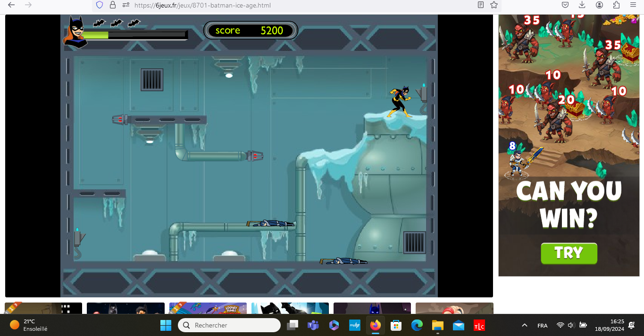This screenshot has width=644, height=336.
Task: Expand the hidden system tray icons chevron
Action: tap(524, 325)
